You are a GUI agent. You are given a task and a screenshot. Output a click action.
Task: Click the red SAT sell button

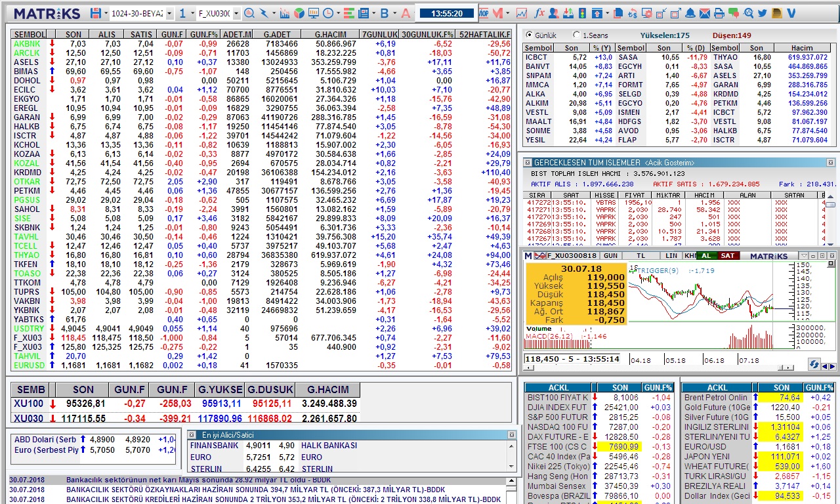pyautogui.click(x=727, y=255)
